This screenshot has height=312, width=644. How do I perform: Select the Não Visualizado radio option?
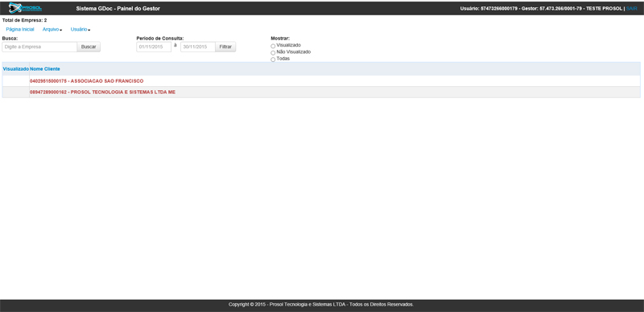273,52
